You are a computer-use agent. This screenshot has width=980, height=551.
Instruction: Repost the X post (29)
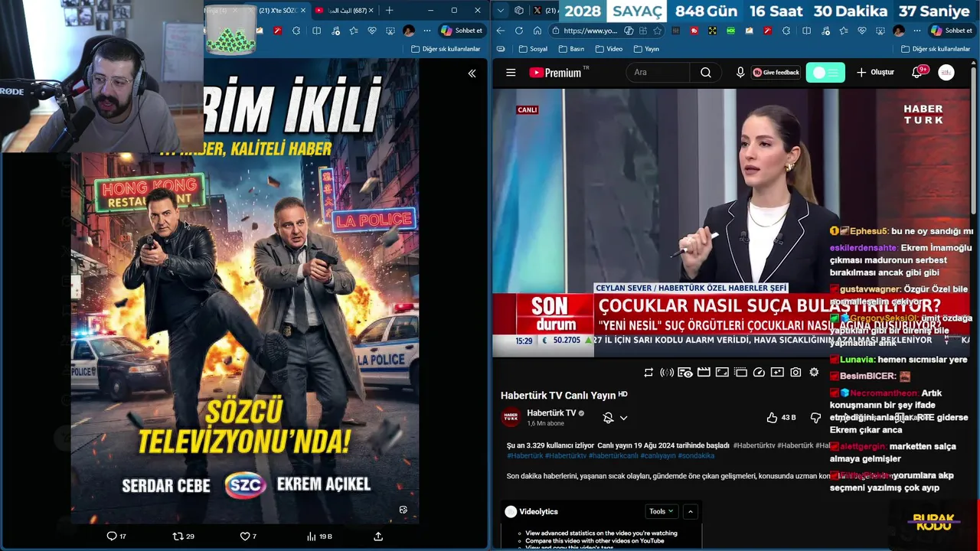pos(184,536)
